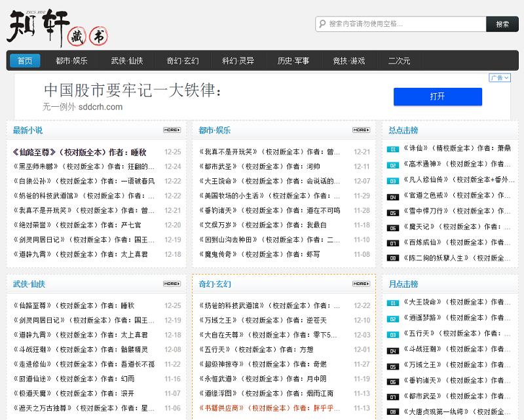Click MORE» next to 都市·娱乐 section
The height and width of the screenshot is (420, 524).
point(360,130)
